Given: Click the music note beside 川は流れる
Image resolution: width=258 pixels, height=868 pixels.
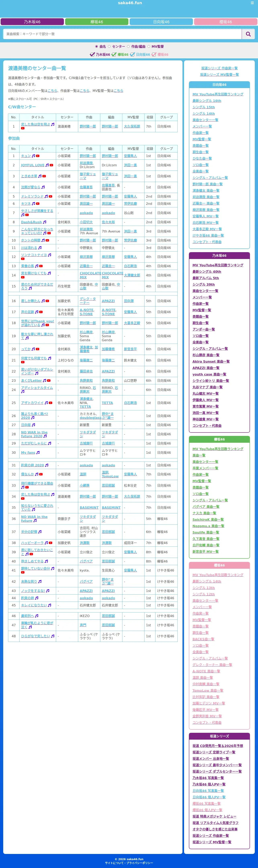Looking at the screenshot, I should (x=40, y=248).
